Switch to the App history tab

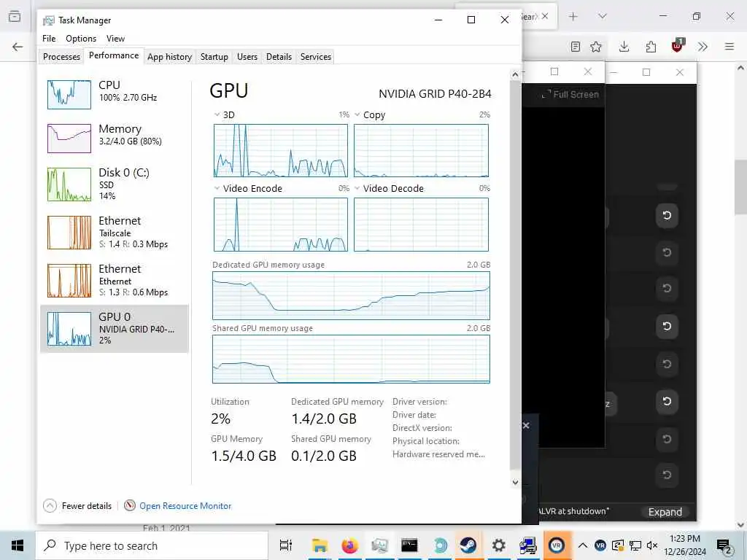pos(169,57)
